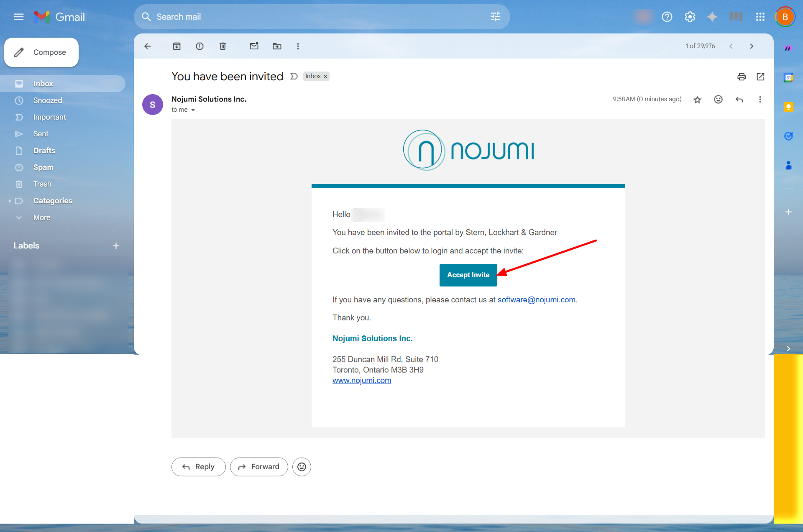The image size is (803, 532).
Task: Open email in new window
Action: [761, 77]
